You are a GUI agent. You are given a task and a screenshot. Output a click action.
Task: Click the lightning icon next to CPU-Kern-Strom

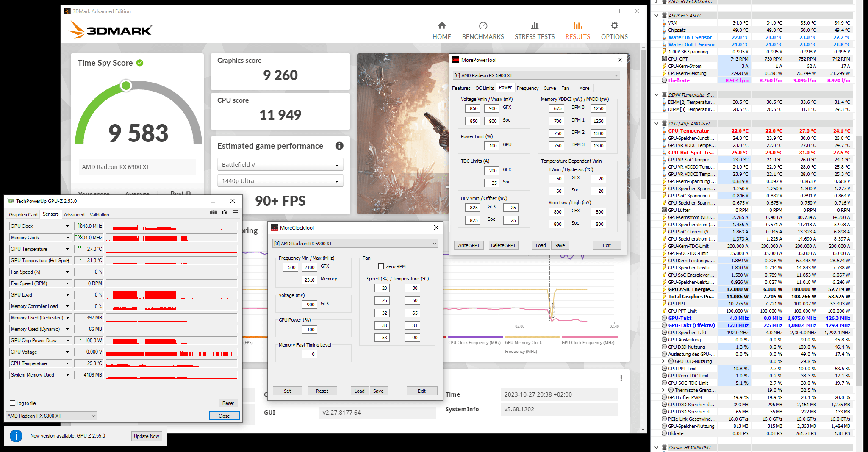coord(664,66)
